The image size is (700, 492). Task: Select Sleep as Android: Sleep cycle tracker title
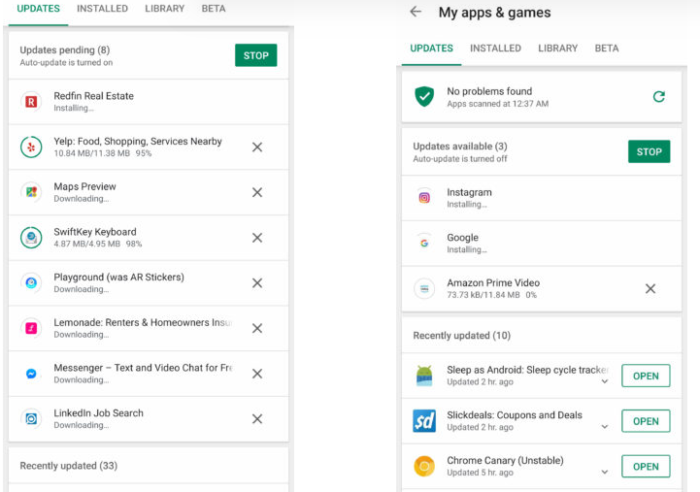click(x=528, y=370)
